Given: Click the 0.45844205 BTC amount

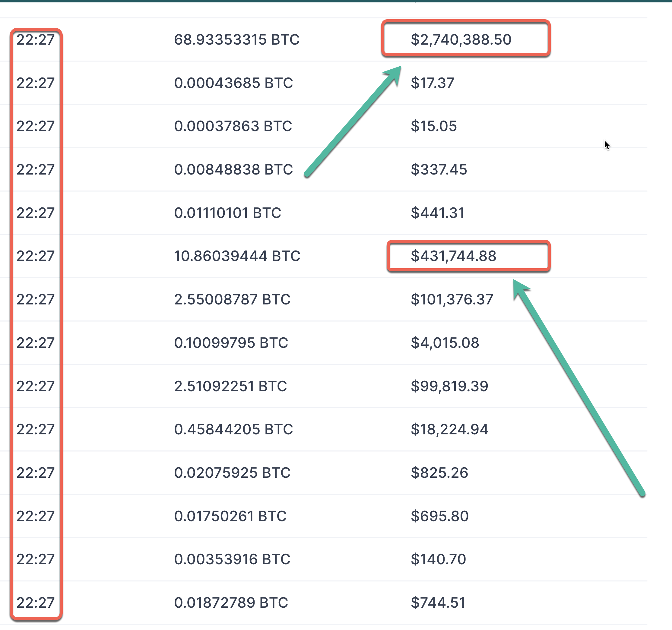Looking at the screenshot, I should pos(233,429).
